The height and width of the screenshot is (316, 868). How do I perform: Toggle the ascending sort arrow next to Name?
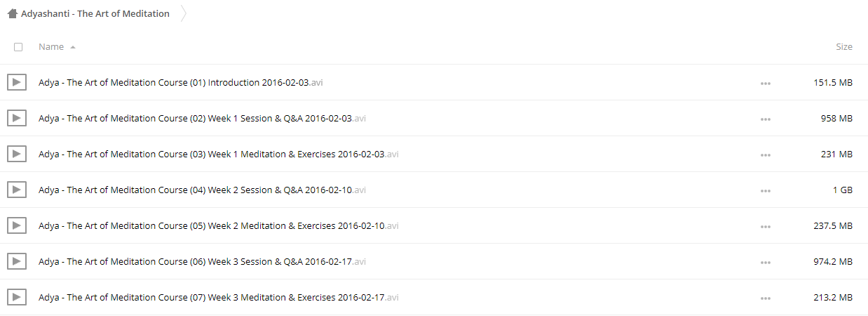click(73, 47)
